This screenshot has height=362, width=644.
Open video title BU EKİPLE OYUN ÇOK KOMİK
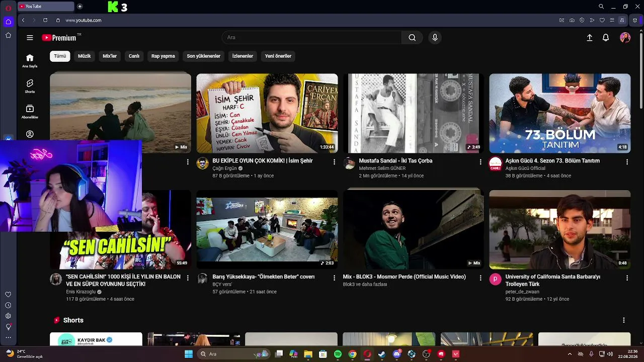(x=263, y=161)
